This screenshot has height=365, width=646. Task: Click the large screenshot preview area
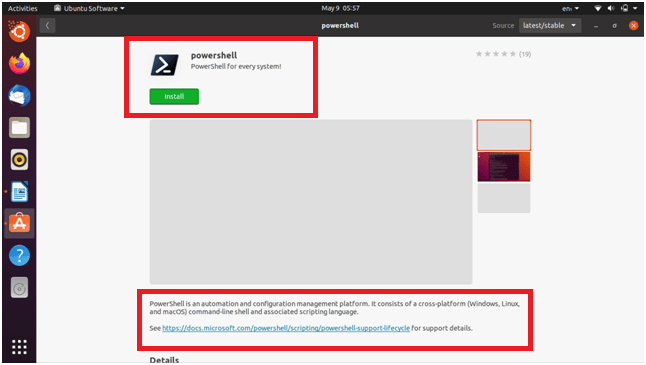tap(311, 201)
